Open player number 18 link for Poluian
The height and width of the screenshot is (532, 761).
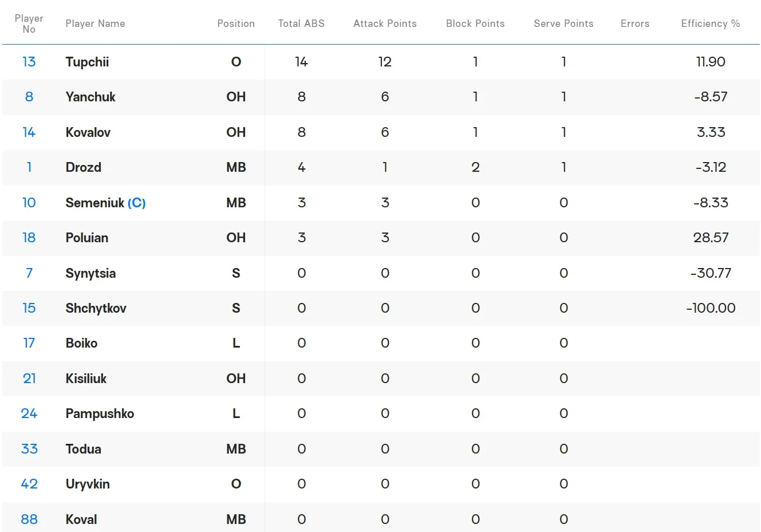29,238
